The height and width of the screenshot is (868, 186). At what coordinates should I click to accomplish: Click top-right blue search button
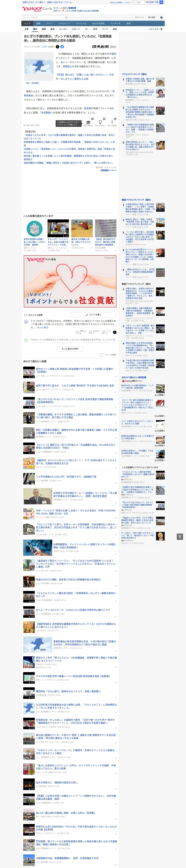tap(161, 2)
